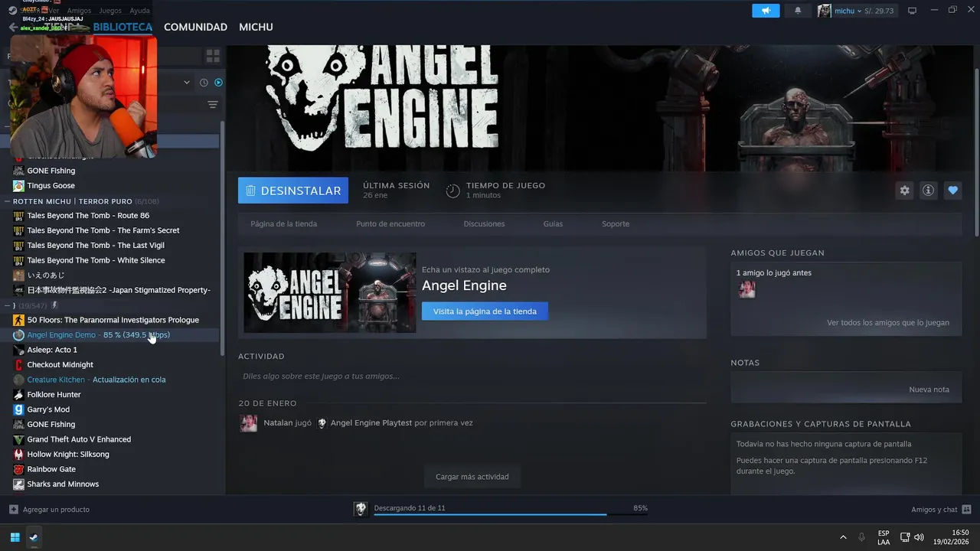Click Ver todos los amigos que lo juegan

888,323
